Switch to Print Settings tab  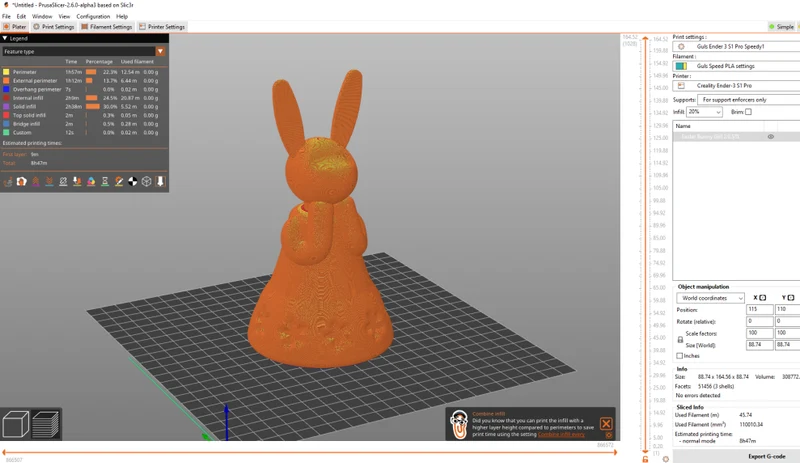coord(54,27)
